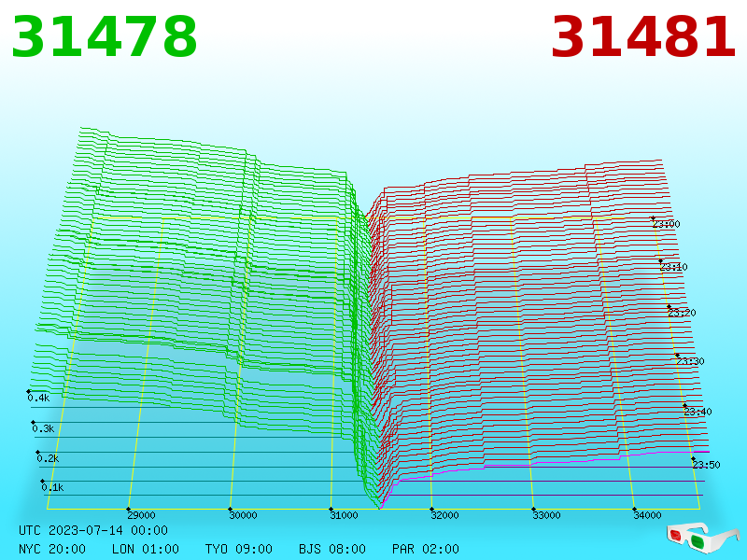Viewport: 747px width, 560px height.
Task: Click the 29000 price axis label
Action: tap(142, 515)
